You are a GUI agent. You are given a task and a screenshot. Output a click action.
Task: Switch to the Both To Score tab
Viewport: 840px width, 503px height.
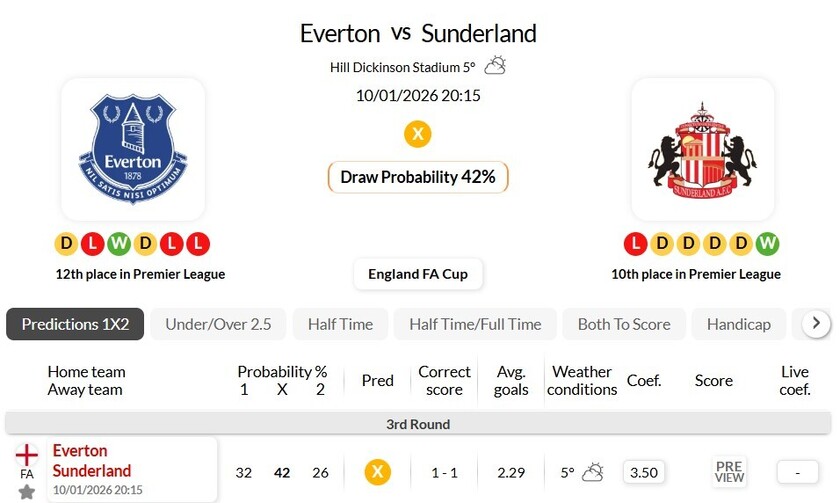tap(624, 324)
